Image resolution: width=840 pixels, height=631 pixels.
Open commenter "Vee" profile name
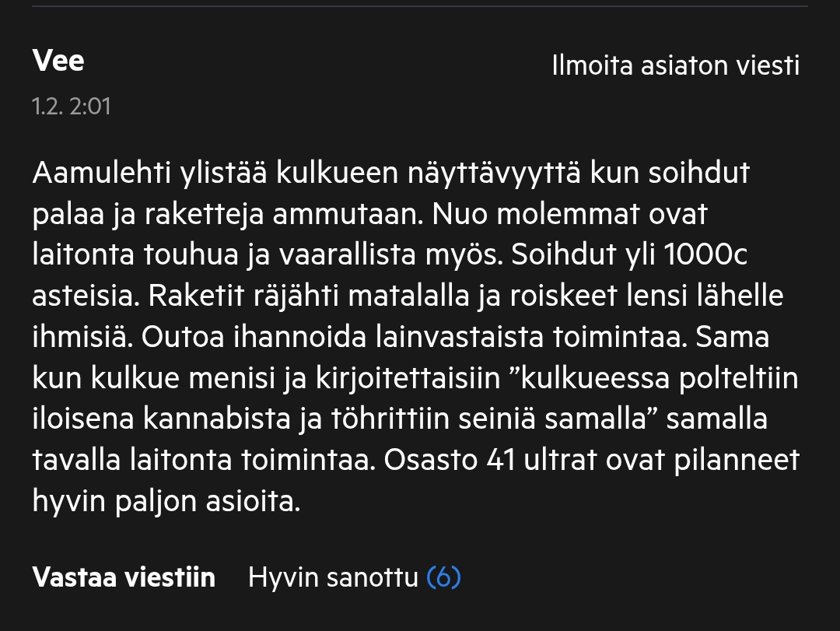pyautogui.click(x=58, y=61)
